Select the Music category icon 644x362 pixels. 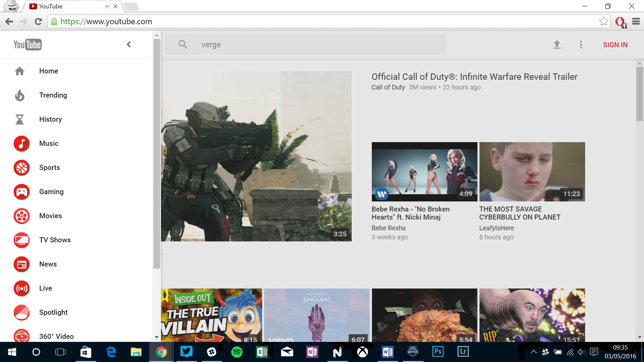click(x=21, y=143)
